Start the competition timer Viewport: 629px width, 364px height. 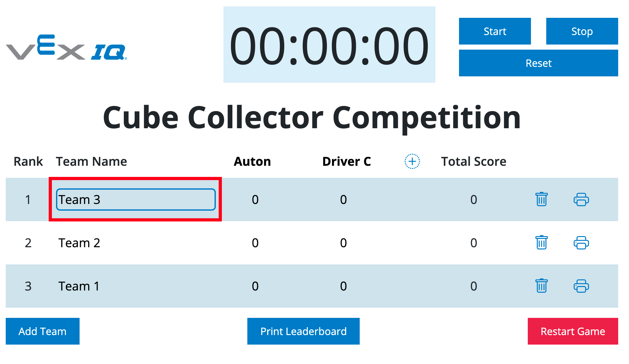(x=495, y=31)
